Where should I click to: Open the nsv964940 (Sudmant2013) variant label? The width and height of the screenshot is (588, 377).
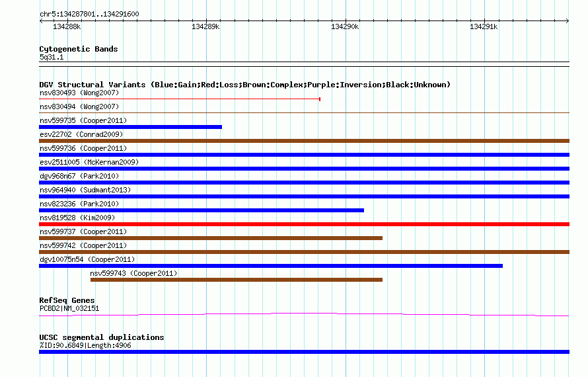click(x=85, y=190)
